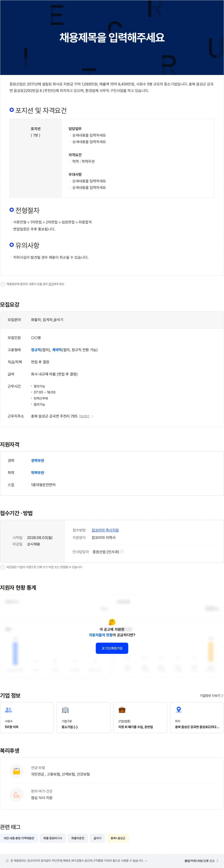Click 2026.08.03(월) start date
The image size is (224, 868).
(40, 537)
